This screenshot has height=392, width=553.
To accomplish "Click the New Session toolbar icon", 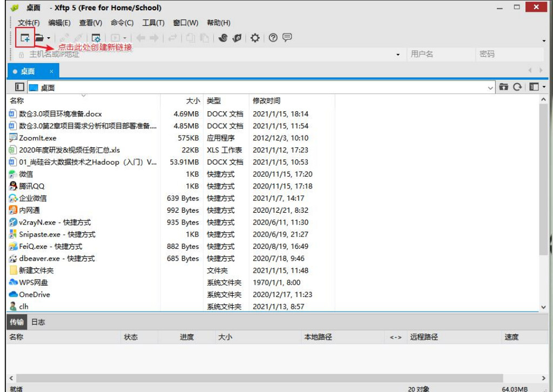I will 25,38.
